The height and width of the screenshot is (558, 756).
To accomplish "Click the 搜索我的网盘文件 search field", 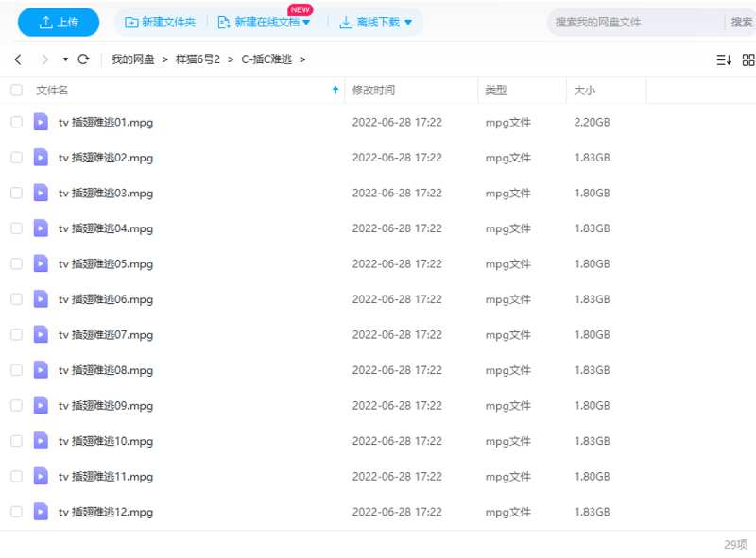I will pyautogui.click(x=633, y=22).
